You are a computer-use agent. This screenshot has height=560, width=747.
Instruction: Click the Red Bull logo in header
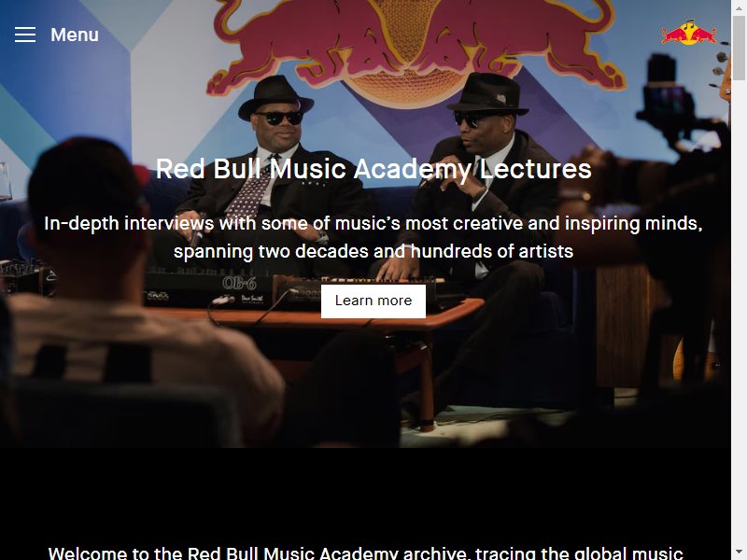[689, 33]
